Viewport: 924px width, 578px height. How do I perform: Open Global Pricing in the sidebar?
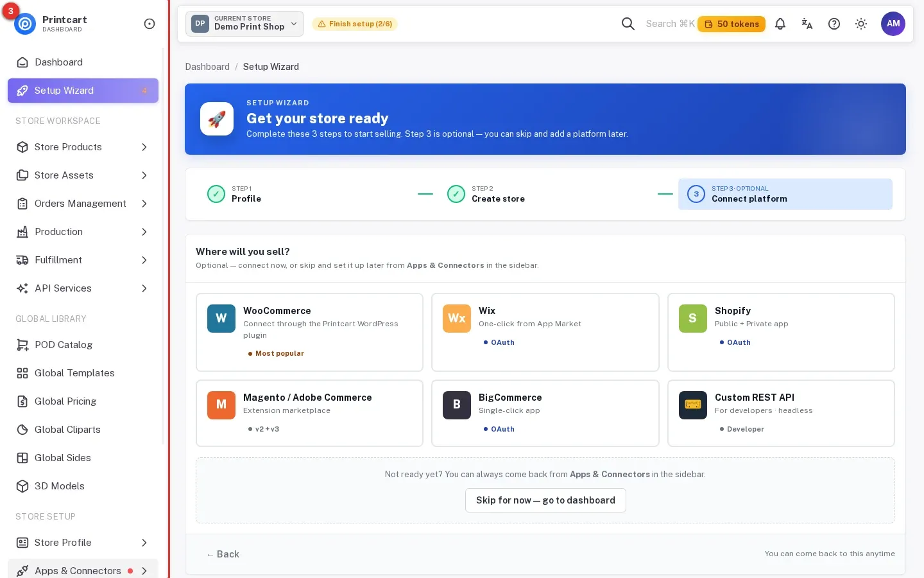[x=83, y=401]
